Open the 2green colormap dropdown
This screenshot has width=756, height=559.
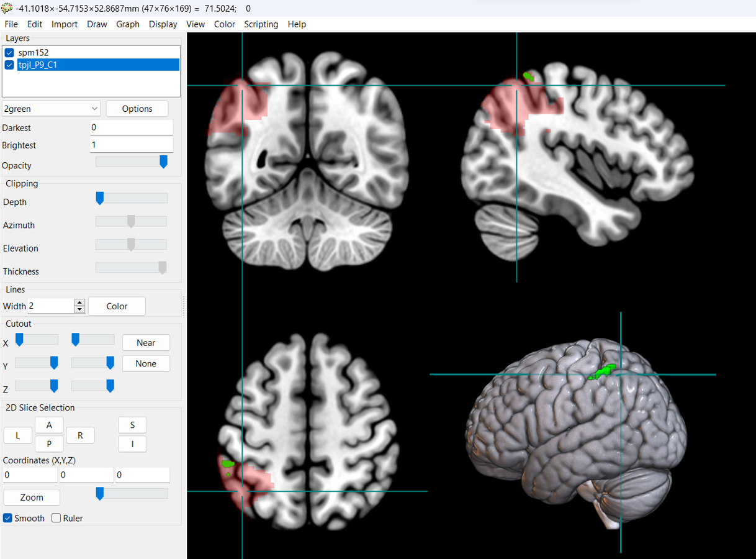click(51, 109)
